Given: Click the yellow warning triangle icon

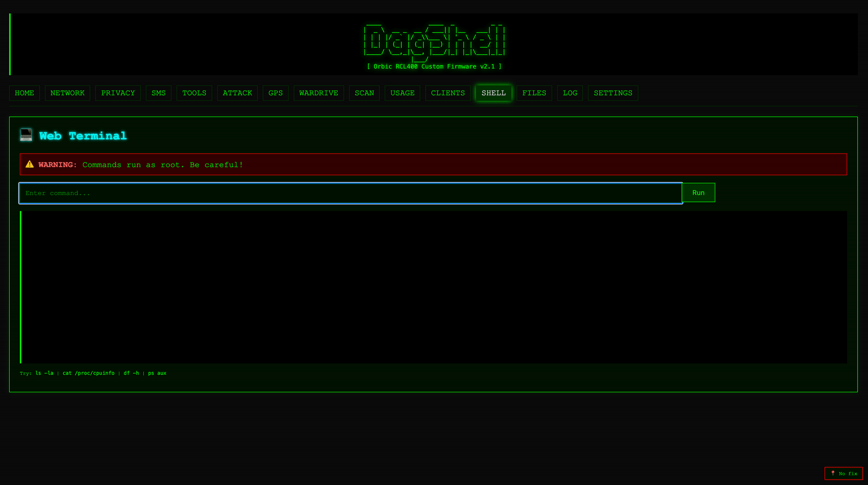Looking at the screenshot, I should (x=29, y=164).
